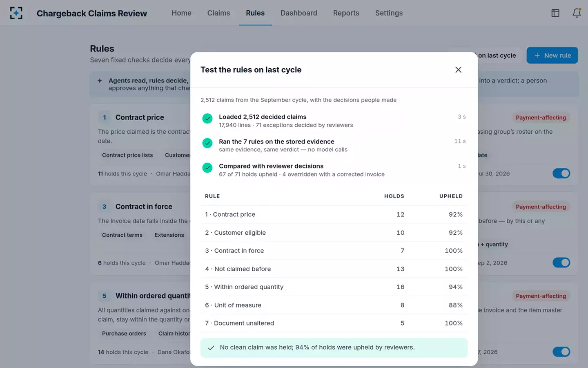588x368 pixels.
Task: Select the Rules tab
Action: [x=255, y=13]
